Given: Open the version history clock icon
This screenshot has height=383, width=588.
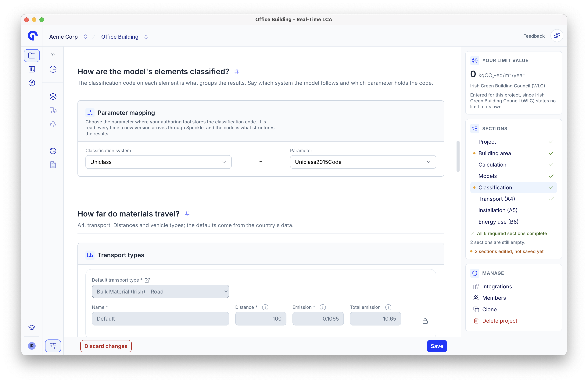Looking at the screenshot, I should [53, 151].
